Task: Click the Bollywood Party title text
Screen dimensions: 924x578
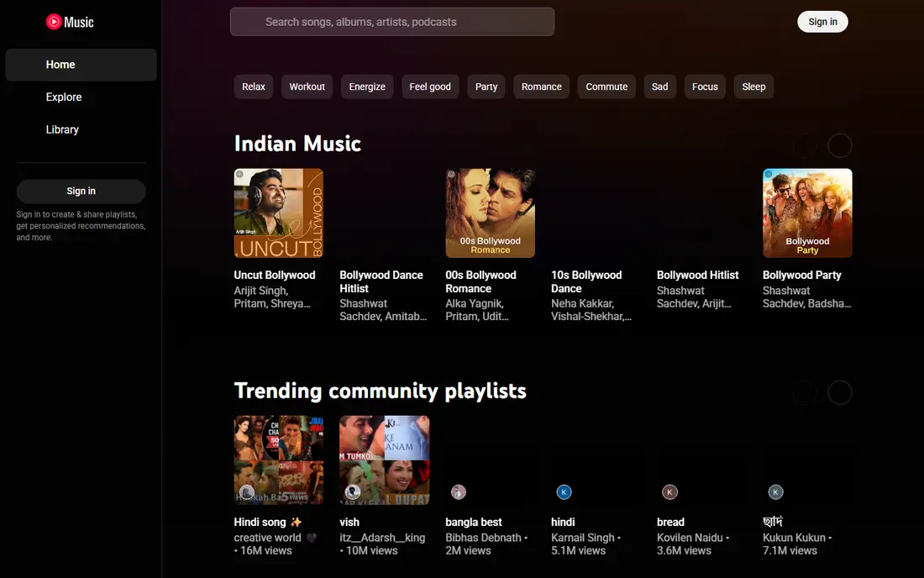Action: pyautogui.click(x=802, y=276)
